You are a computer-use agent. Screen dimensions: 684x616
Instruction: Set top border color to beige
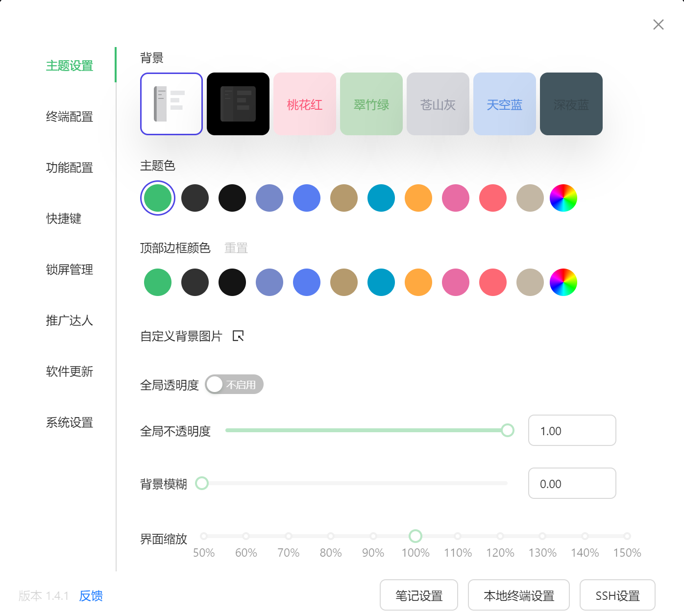click(530, 282)
